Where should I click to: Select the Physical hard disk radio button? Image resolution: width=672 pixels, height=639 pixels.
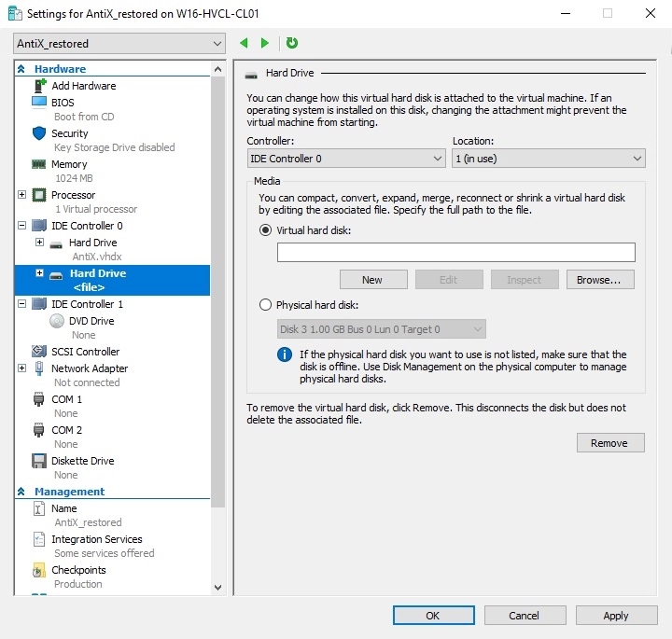click(x=266, y=305)
